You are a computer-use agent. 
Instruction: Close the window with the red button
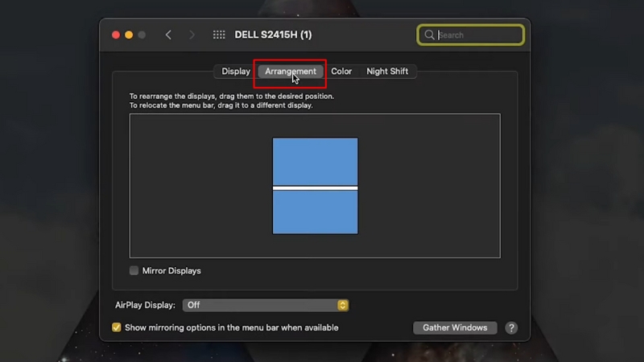point(116,35)
